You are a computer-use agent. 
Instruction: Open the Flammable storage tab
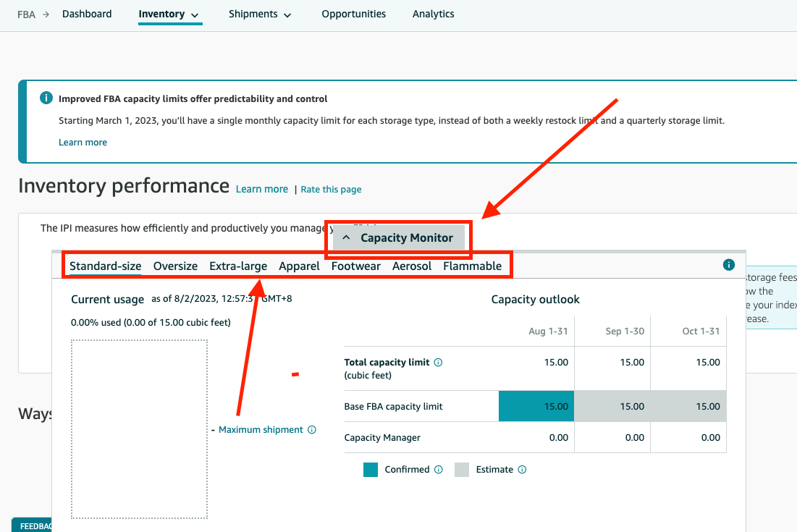pyautogui.click(x=472, y=266)
